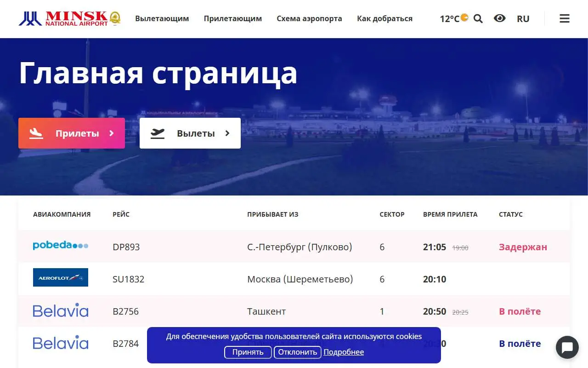Select the Прилеты arrivals tab
Viewport: 588px width, 368px height.
coord(72,133)
